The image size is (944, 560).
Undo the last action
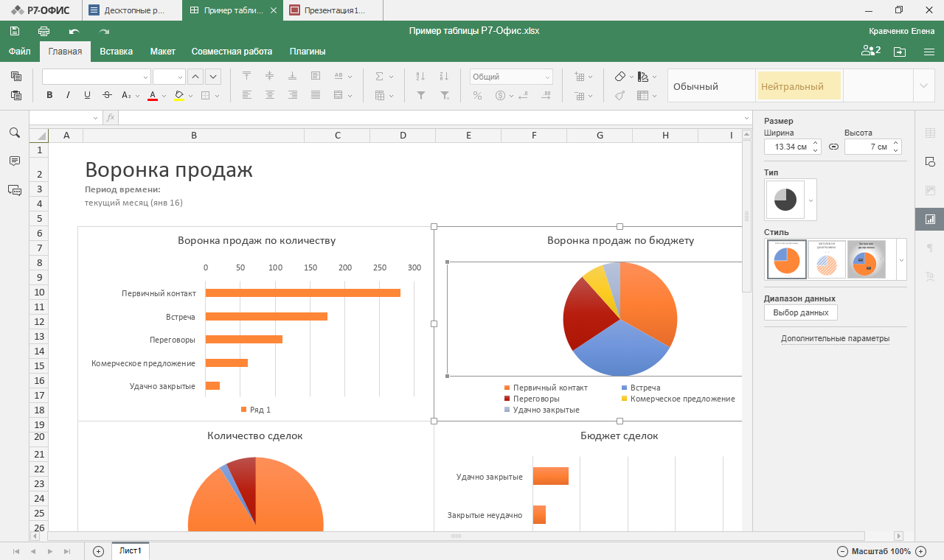74,31
